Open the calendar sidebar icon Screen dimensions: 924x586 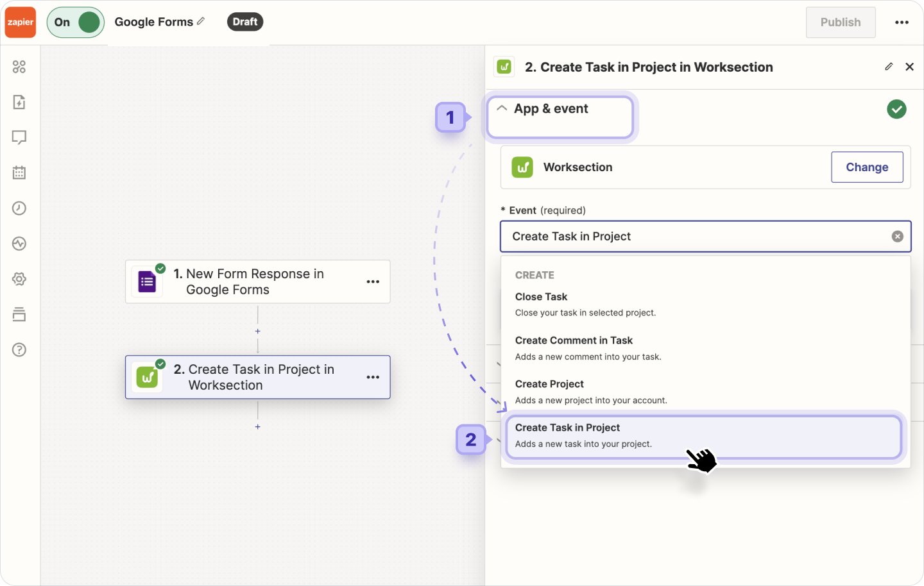point(19,172)
